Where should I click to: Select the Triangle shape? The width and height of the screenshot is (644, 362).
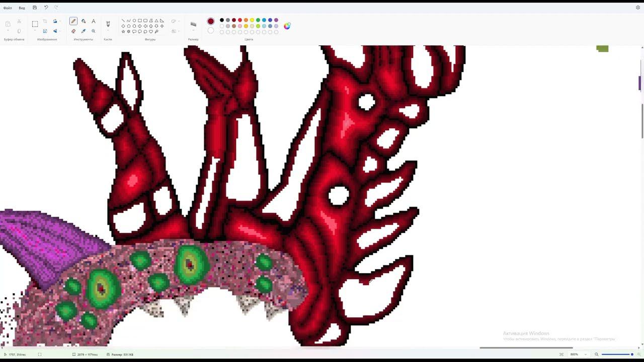(156, 21)
